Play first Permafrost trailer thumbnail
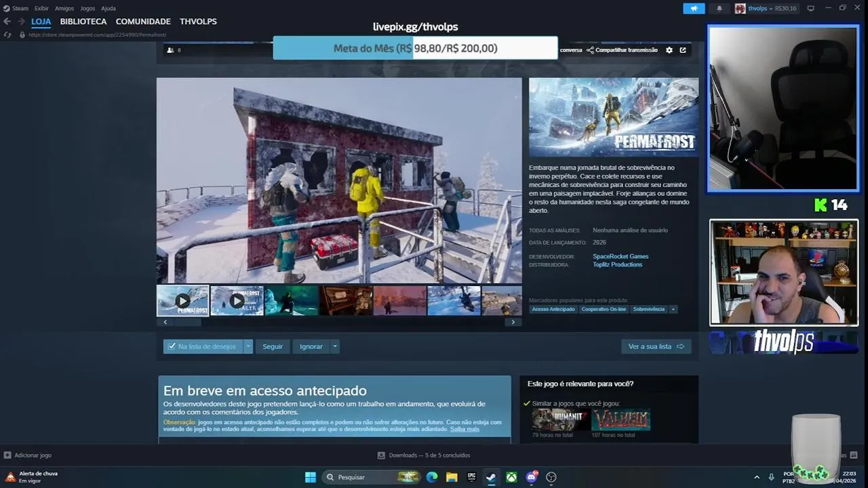 182,301
